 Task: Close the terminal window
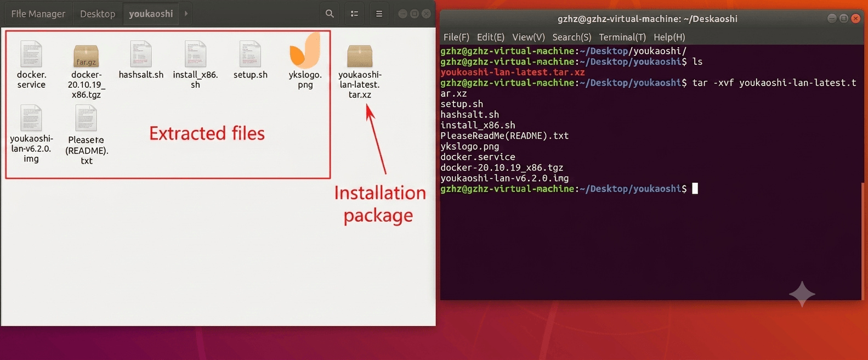(x=855, y=19)
